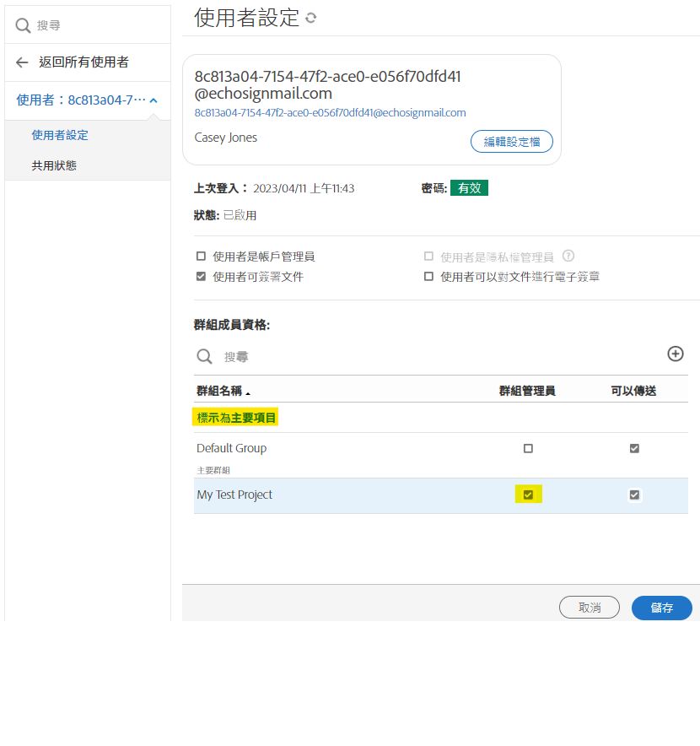Toggle 使用者是帳戶管理員 checkbox

202,257
